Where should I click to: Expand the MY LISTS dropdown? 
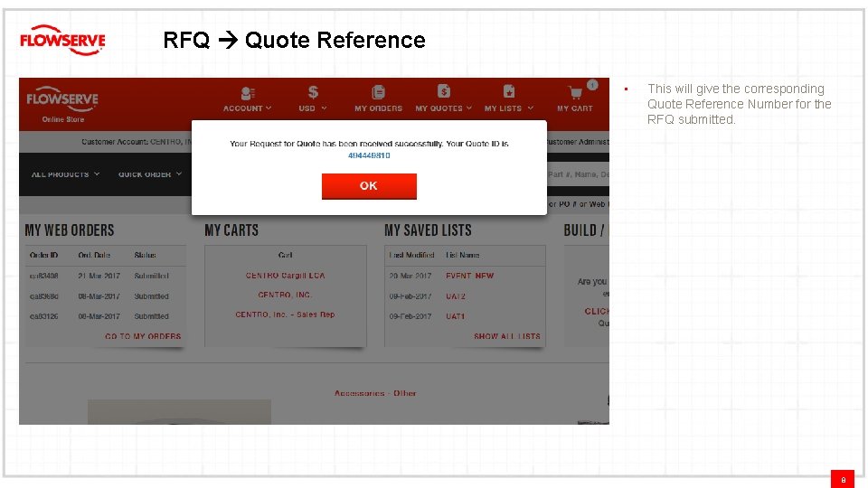coord(509,108)
